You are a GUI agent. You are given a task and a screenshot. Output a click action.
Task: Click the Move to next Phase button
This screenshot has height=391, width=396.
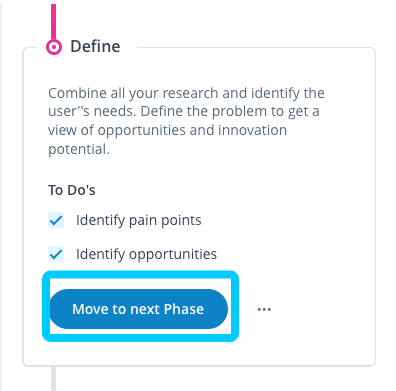coord(139,309)
